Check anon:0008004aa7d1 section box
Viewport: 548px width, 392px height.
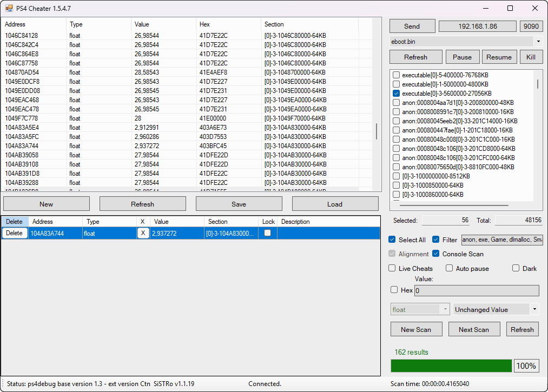tap(396, 103)
